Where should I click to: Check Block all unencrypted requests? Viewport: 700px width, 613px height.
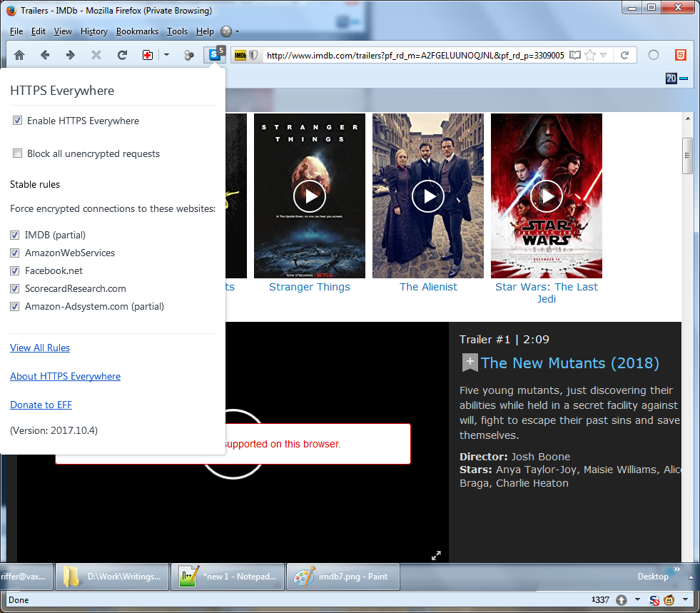pyautogui.click(x=17, y=153)
